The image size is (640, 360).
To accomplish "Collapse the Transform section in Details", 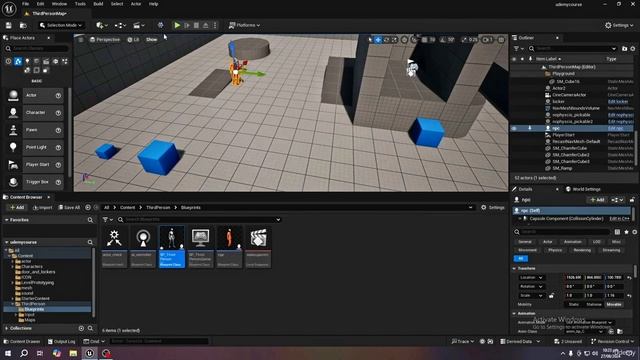I will point(514,269).
